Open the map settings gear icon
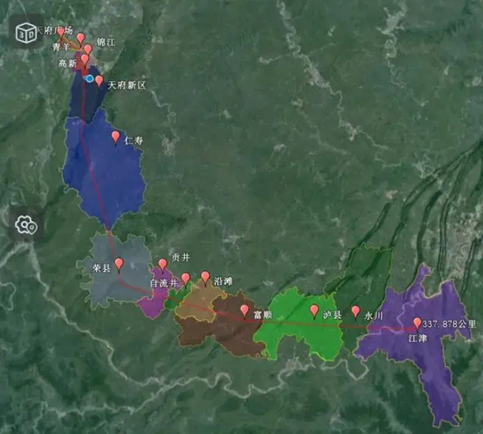Screen dimensions: 483x434 pyautogui.click(x=26, y=226)
